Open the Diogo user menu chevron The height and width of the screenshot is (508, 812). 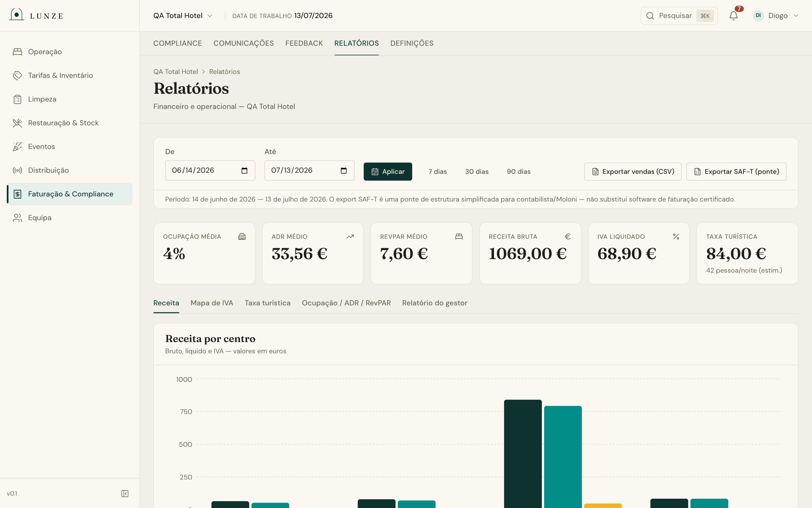pos(796,16)
